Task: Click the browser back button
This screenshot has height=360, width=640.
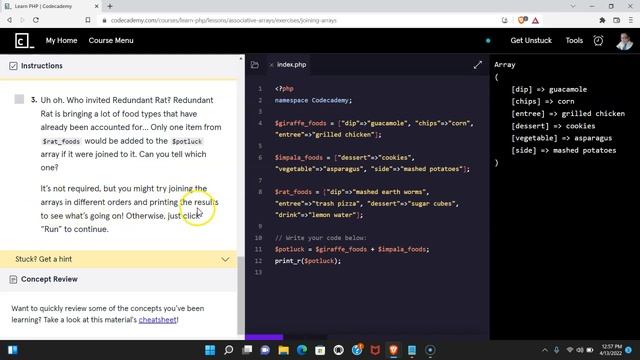Action: coord(9,20)
